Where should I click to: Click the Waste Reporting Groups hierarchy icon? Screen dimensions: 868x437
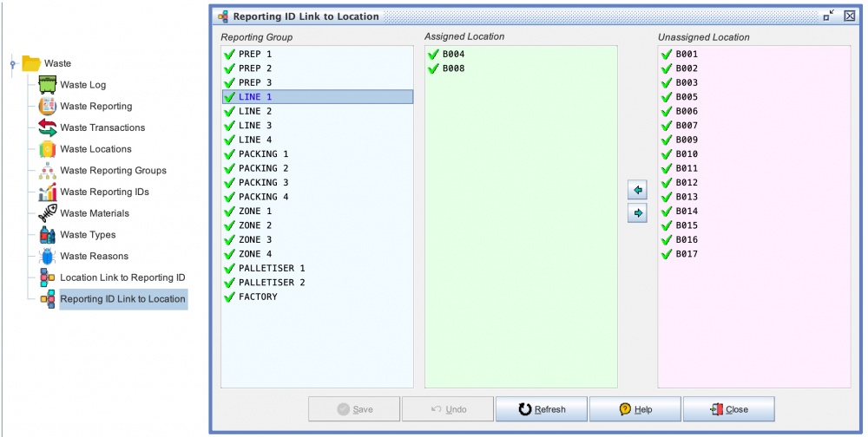[x=47, y=171]
